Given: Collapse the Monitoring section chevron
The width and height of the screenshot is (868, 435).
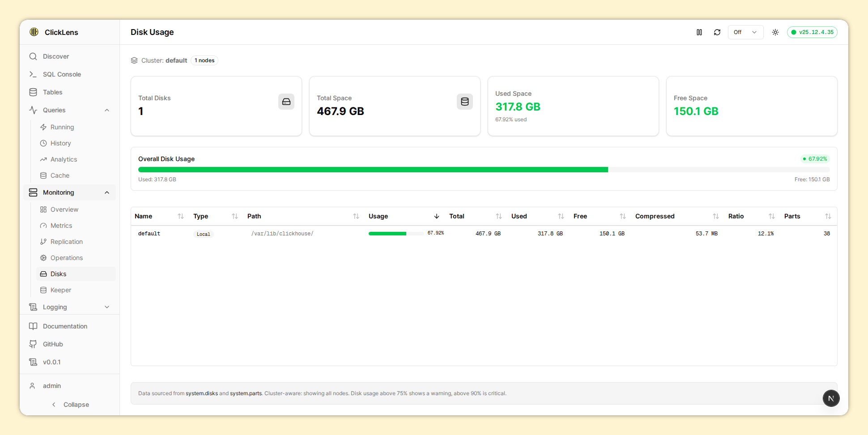Looking at the screenshot, I should tap(107, 192).
